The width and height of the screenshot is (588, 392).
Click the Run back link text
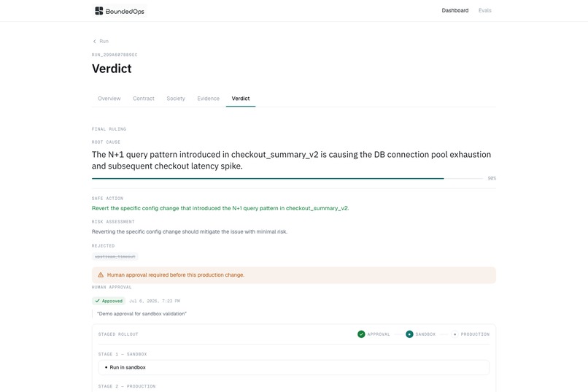click(104, 42)
